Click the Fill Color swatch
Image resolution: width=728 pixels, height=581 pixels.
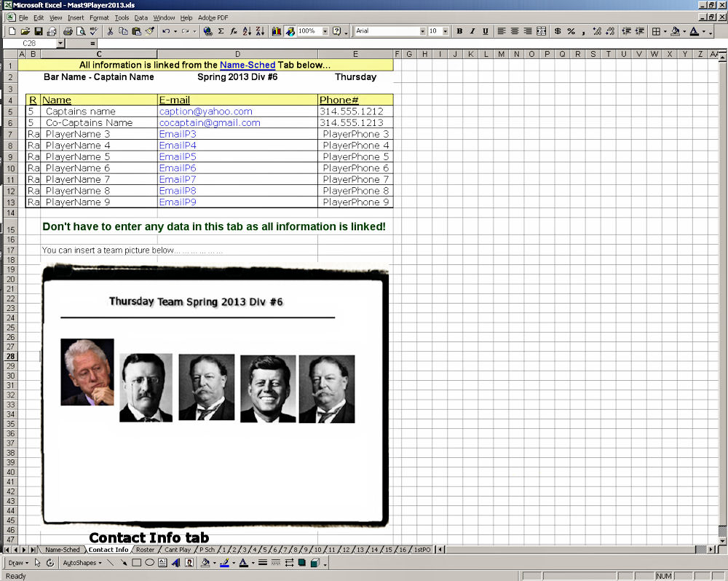click(x=675, y=31)
